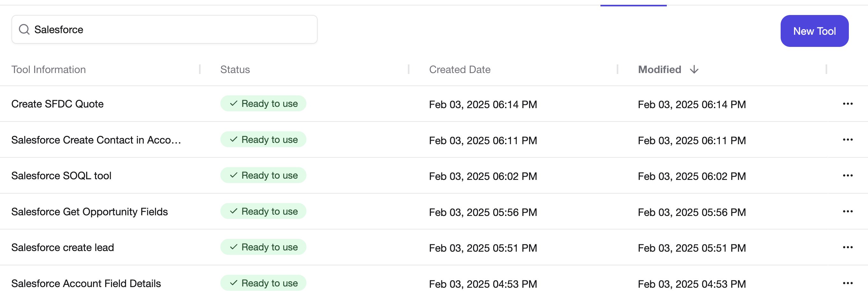Click modified date of Salesforce Account Field Details
868x296 pixels.
tap(692, 284)
